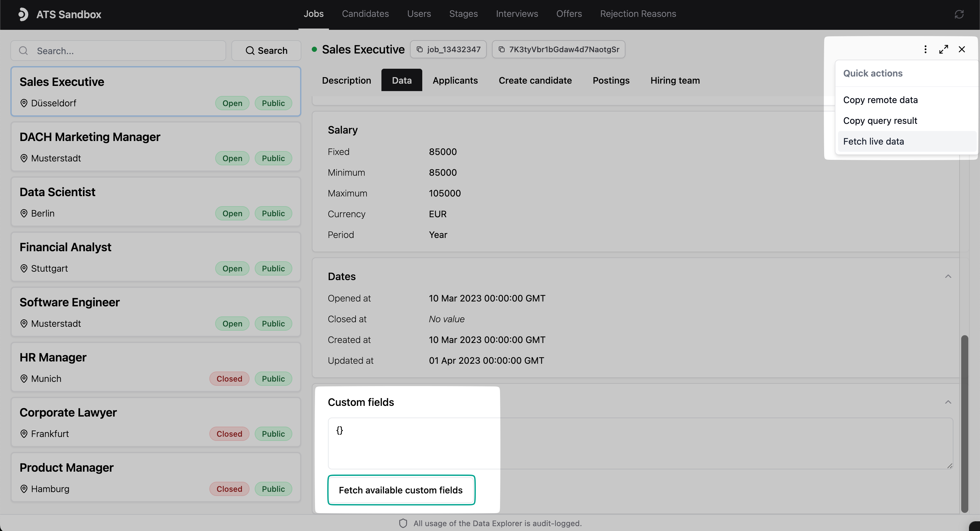
Task: Click the location pin next to Frankfurt
Action: click(x=24, y=434)
